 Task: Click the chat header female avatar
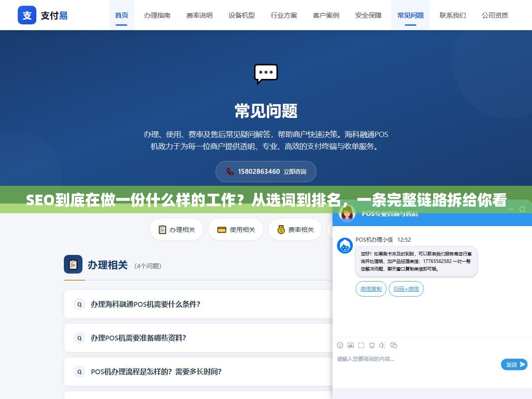pos(347,213)
